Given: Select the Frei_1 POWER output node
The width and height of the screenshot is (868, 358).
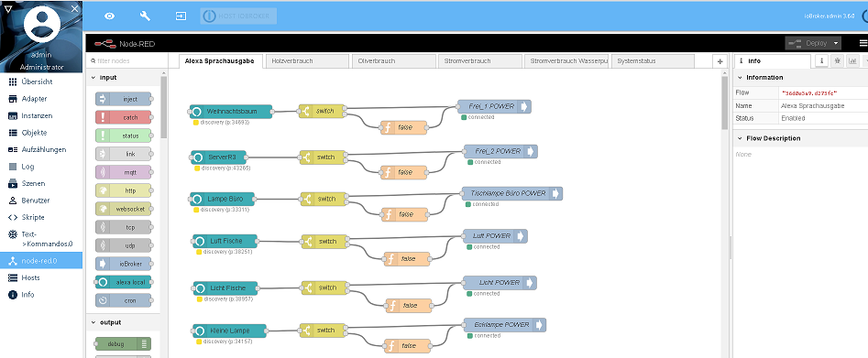Looking at the screenshot, I should click(x=494, y=106).
